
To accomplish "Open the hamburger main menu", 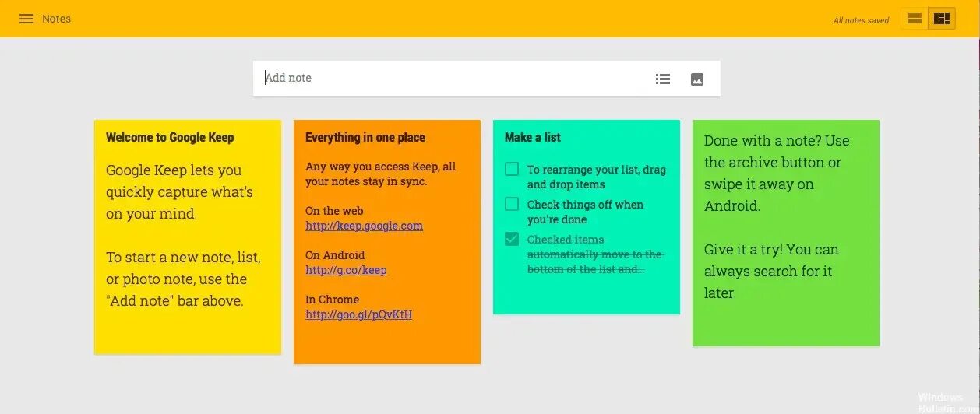I will pos(26,19).
